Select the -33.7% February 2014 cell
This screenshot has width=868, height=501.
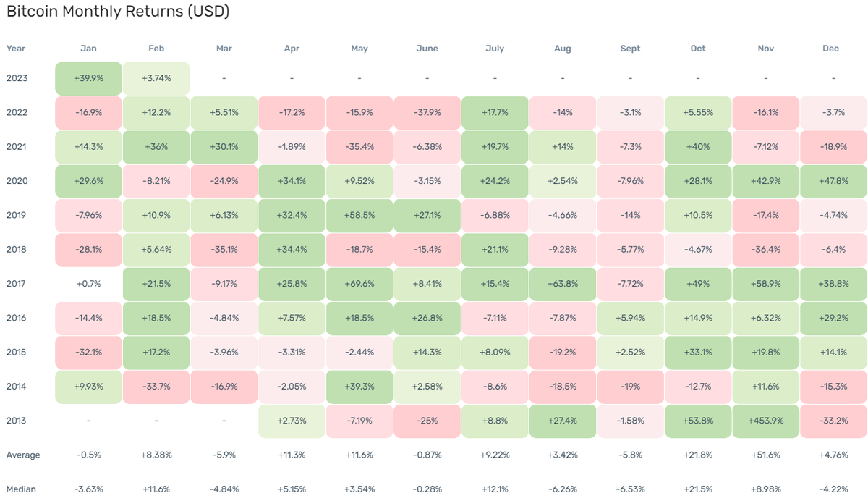156,387
